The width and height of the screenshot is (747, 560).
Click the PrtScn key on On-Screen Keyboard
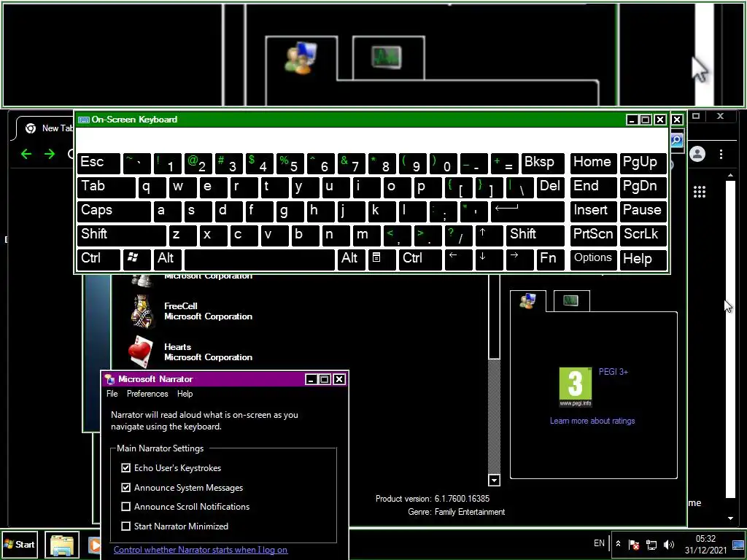click(593, 235)
